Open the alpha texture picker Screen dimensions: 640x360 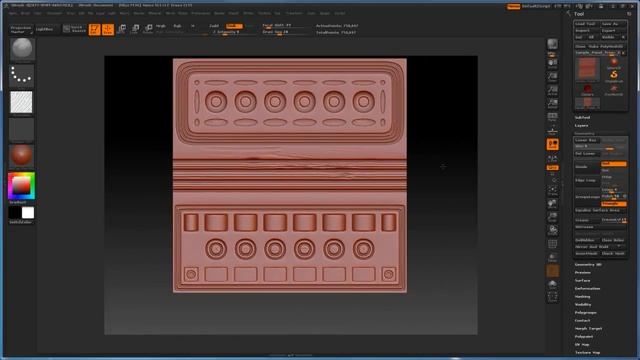(x=21, y=102)
